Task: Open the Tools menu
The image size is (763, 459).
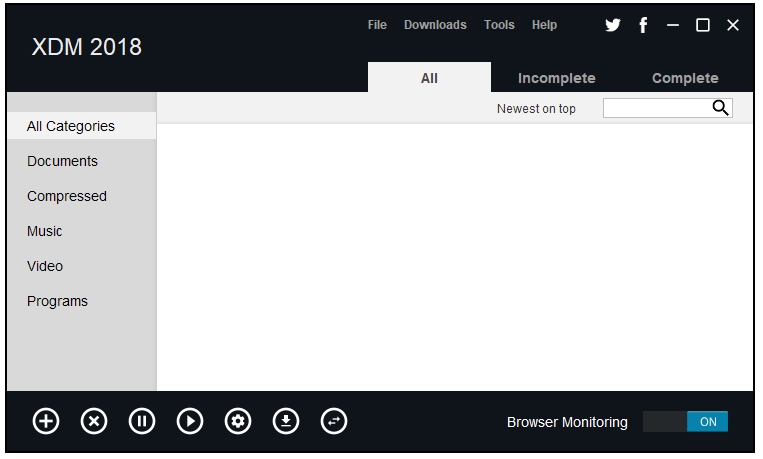Action: (499, 25)
